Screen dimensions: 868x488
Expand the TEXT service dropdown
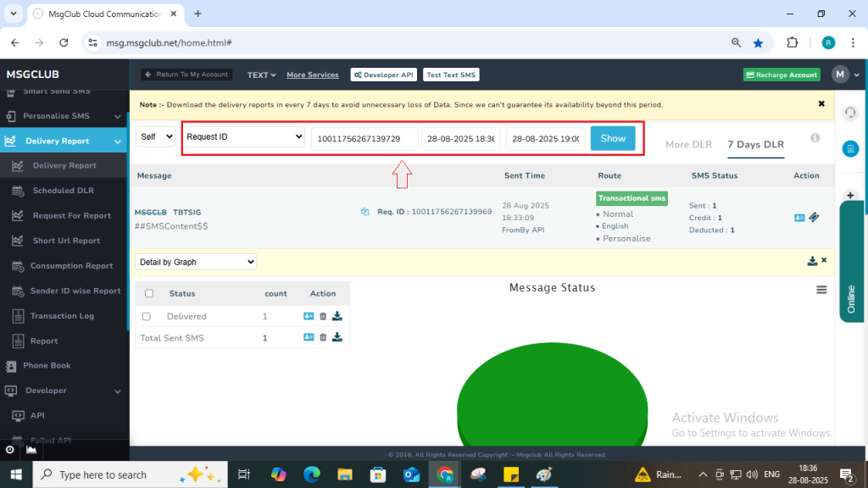pyautogui.click(x=261, y=75)
